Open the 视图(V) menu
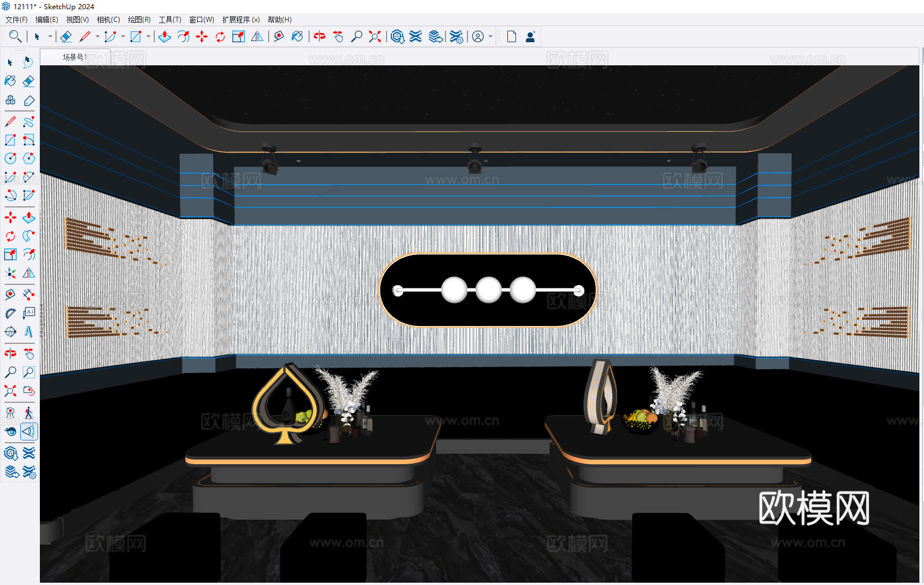The height and width of the screenshot is (585, 924). 77,20
